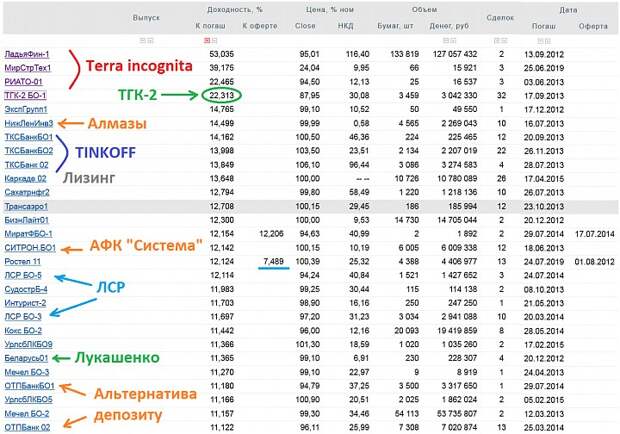Select offer date 17.07.2014
This screenshot has width=620, height=434.
[595, 234]
